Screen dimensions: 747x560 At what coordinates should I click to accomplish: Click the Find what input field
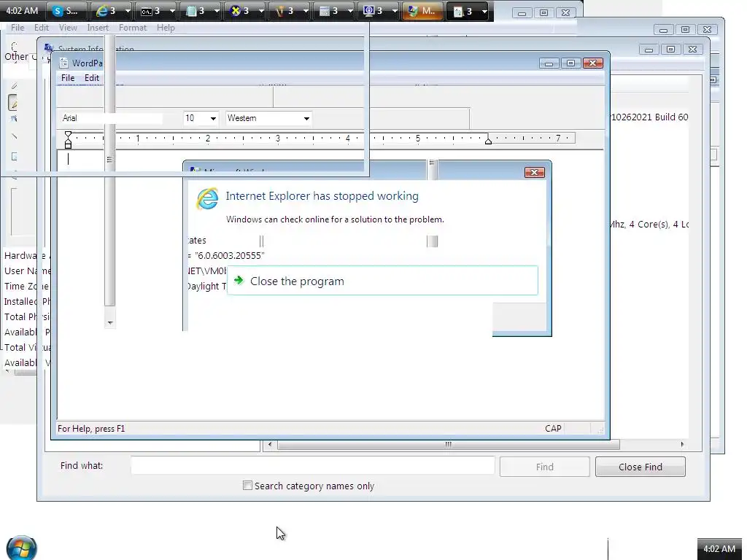point(312,465)
